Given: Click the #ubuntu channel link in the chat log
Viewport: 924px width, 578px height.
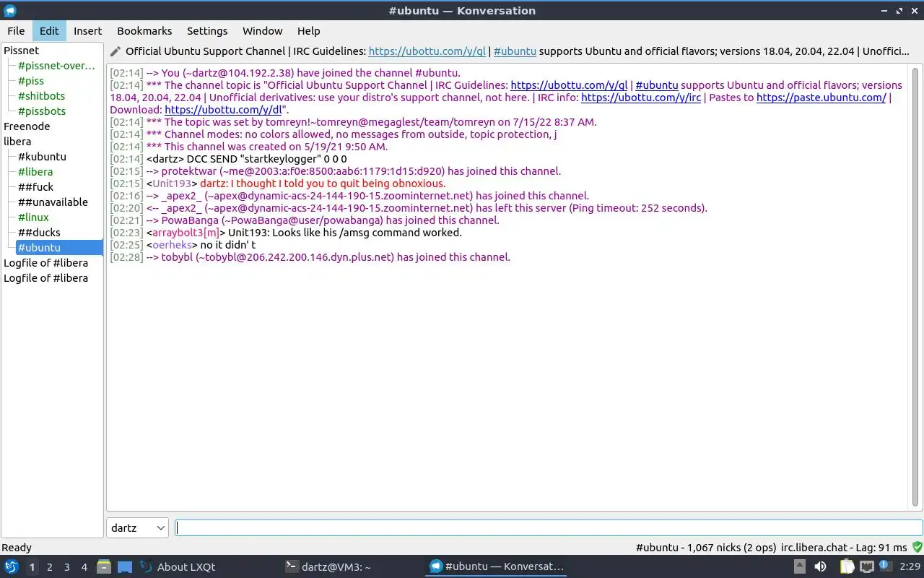Looking at the screenshot, I should [x=657, y=85].
